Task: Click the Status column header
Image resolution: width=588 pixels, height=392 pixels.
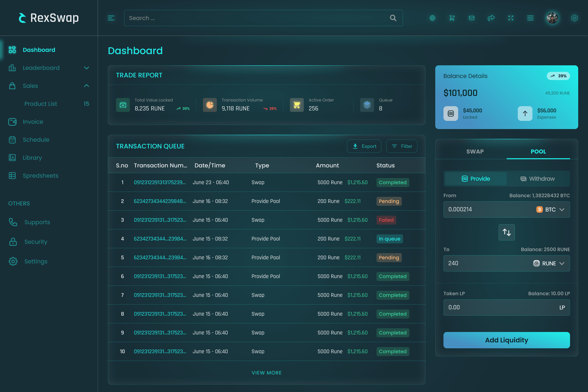Action: pyautogui.click(x=385, y=165)
